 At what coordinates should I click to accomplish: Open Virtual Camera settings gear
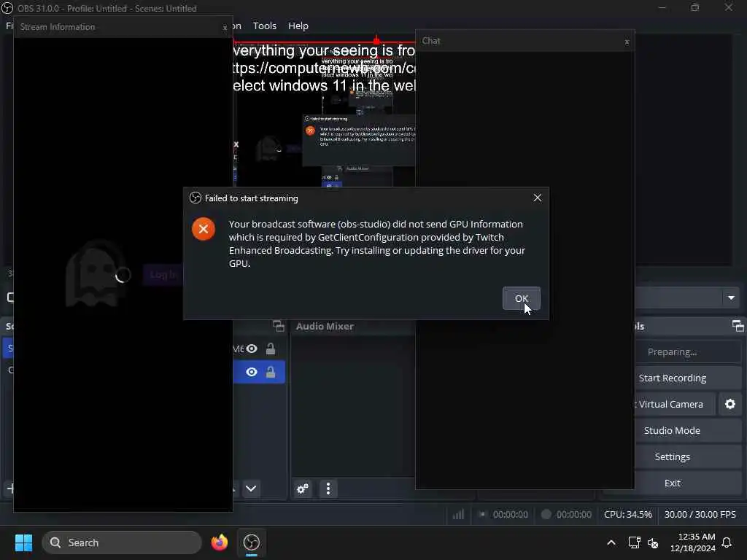pos(729,404)
